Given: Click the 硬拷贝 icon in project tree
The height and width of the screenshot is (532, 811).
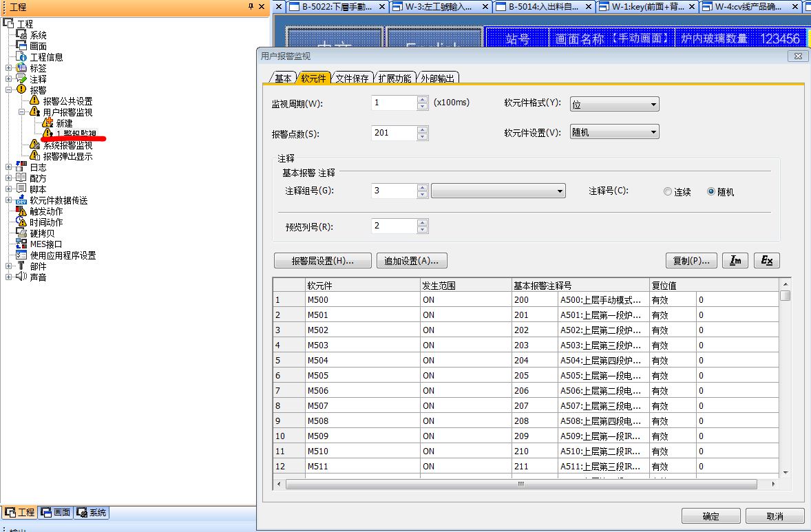Looking at the screenshot, I should coord(21,233).
